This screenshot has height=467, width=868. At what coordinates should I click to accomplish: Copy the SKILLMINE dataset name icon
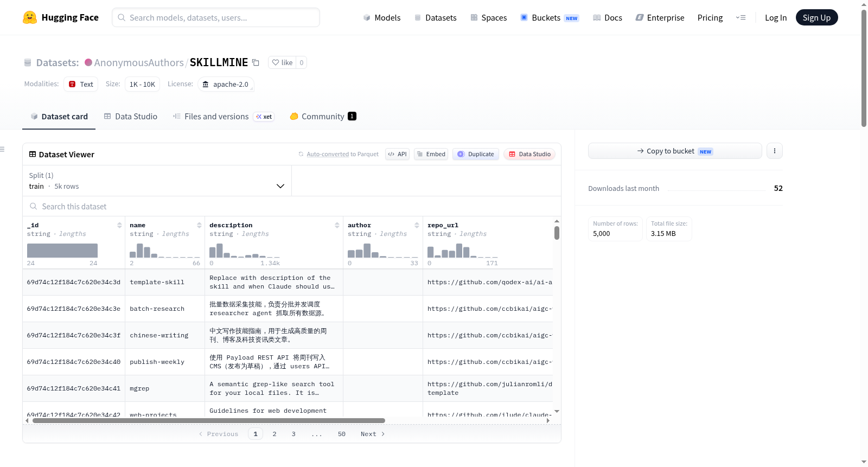click(x=256, y=62)
